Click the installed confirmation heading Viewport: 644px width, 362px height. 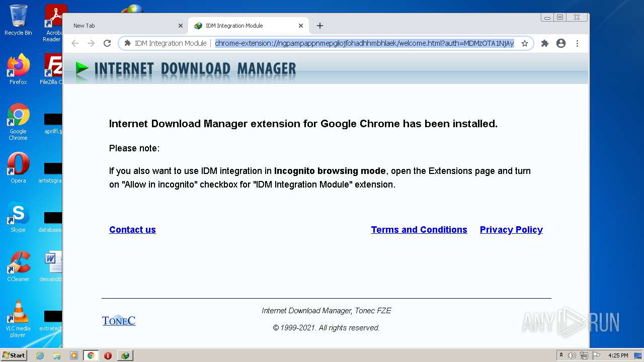[x=303, y=124]
